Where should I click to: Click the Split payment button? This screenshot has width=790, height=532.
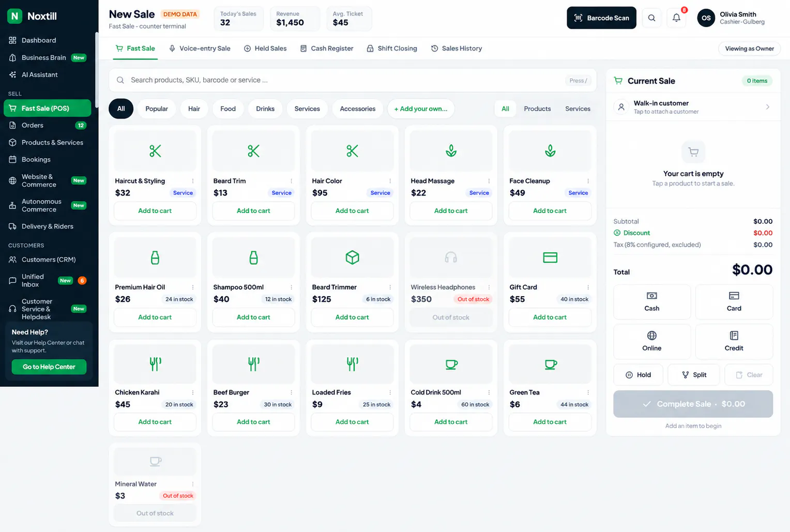694,375
